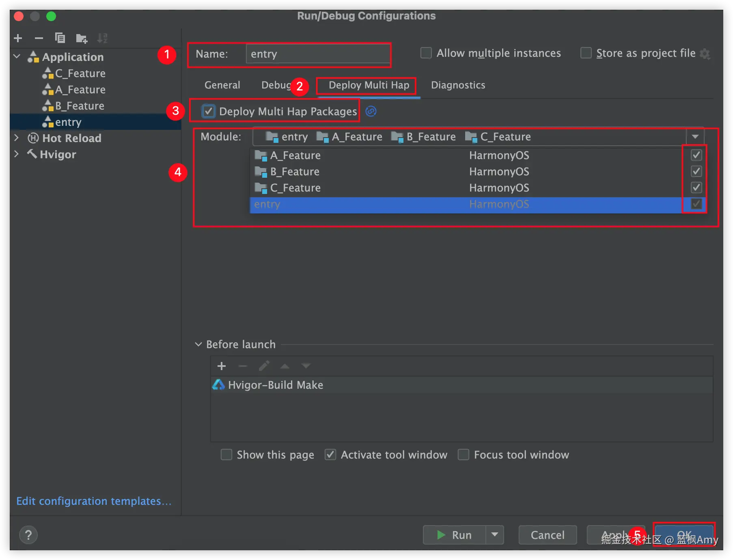The width and height of the screenshot is (733, 560).
Task: Click the OK button
Action: click(684, 535)
